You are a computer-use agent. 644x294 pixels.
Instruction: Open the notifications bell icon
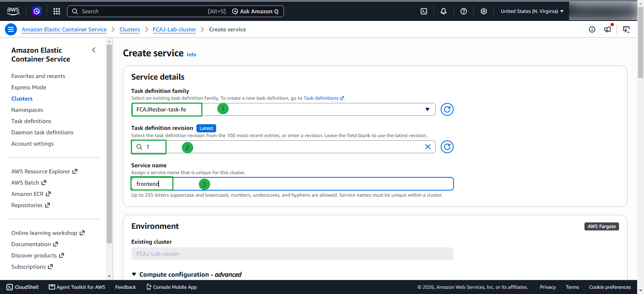[444, 11]
